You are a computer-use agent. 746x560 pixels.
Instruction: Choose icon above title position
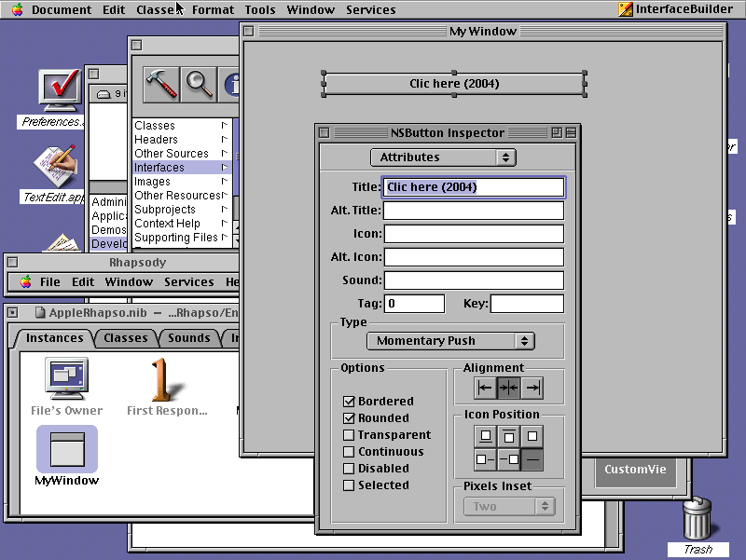pos(508,436)
